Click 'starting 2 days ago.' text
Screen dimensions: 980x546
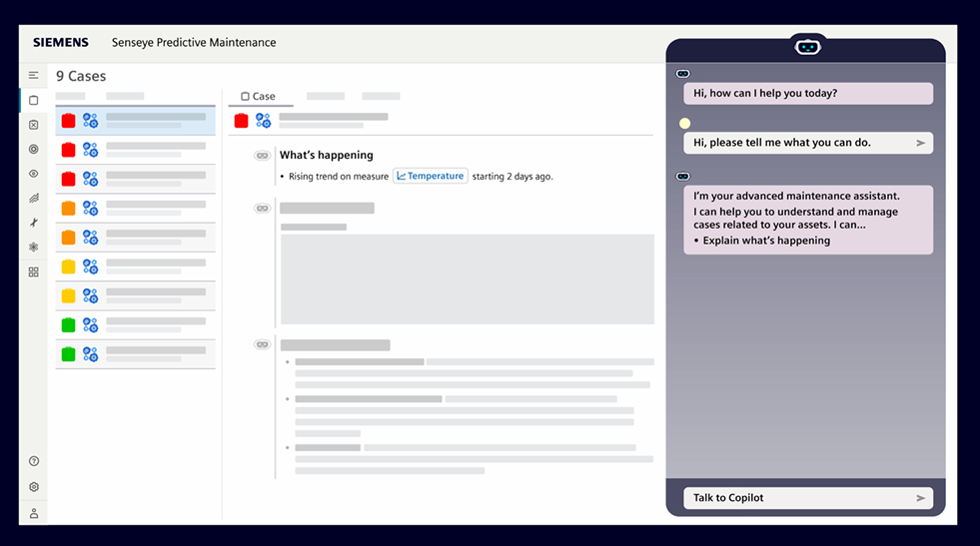click(512, 176)
